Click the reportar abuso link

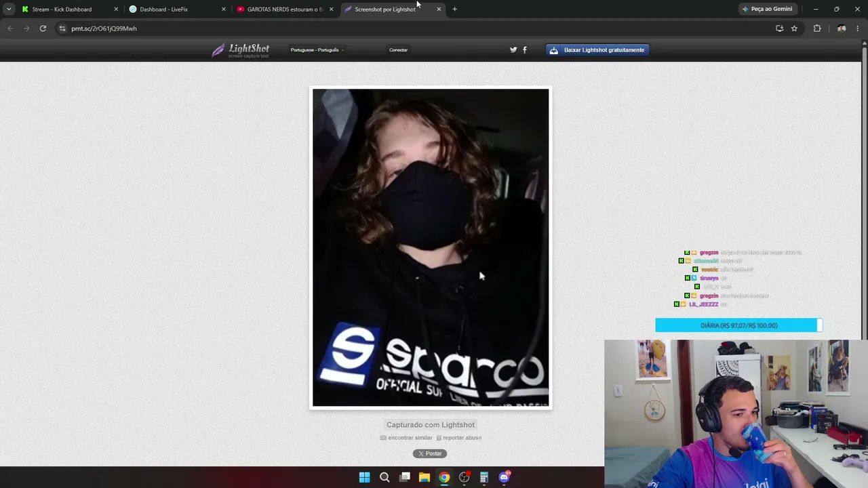click(x=459, y=438)
